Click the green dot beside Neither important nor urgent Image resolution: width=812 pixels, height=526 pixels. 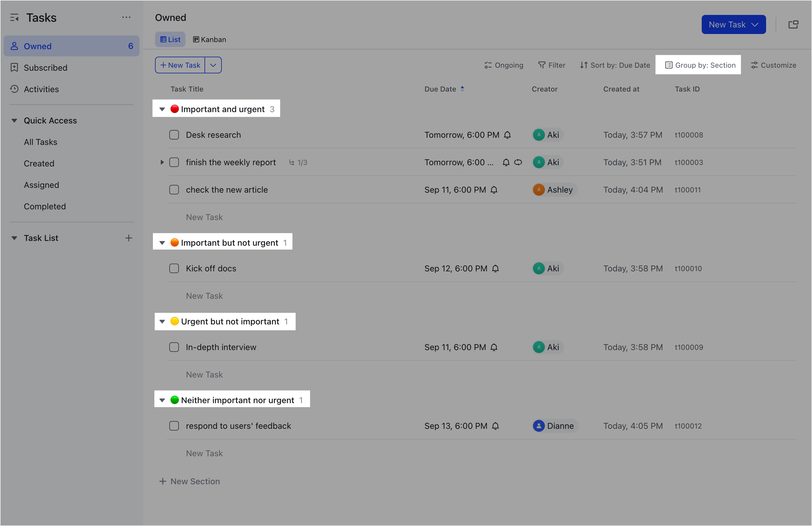175,400
